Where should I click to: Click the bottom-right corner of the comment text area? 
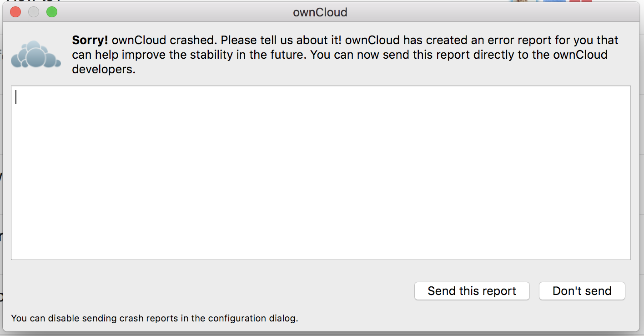(628, 257)
